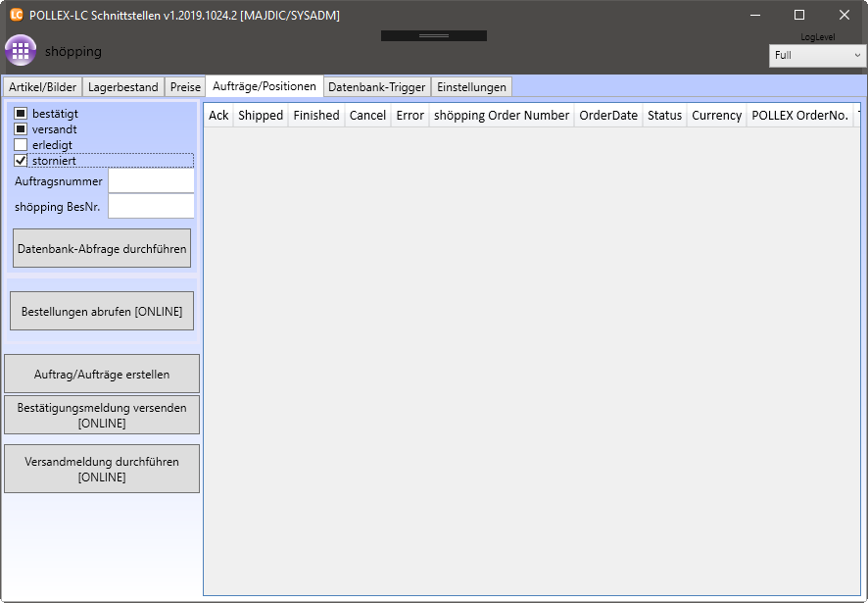Focus the shöpping BesNr. text field
Image resolution: width=868 pixels, height=603 pixels.
click(x=151, y=207)
